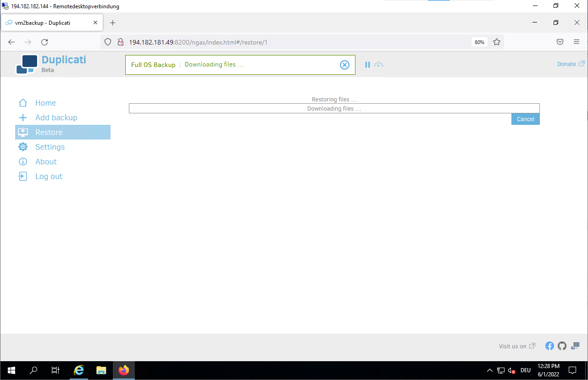588x380 pixels.
Task: Click the downloading files progress bar
Action: click(x=334, y=108)
